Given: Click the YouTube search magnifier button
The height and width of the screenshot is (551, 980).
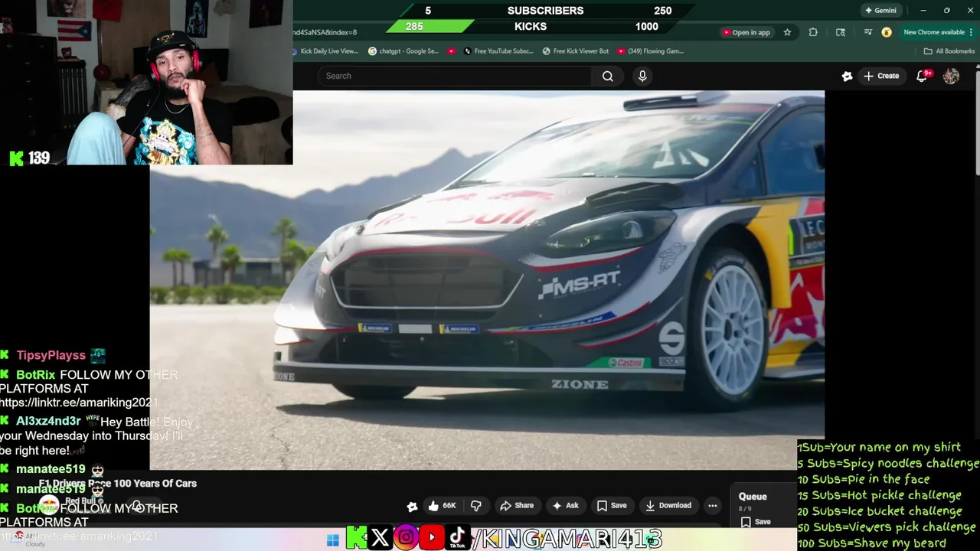Looking at the screenshot, I should [607, 76].
